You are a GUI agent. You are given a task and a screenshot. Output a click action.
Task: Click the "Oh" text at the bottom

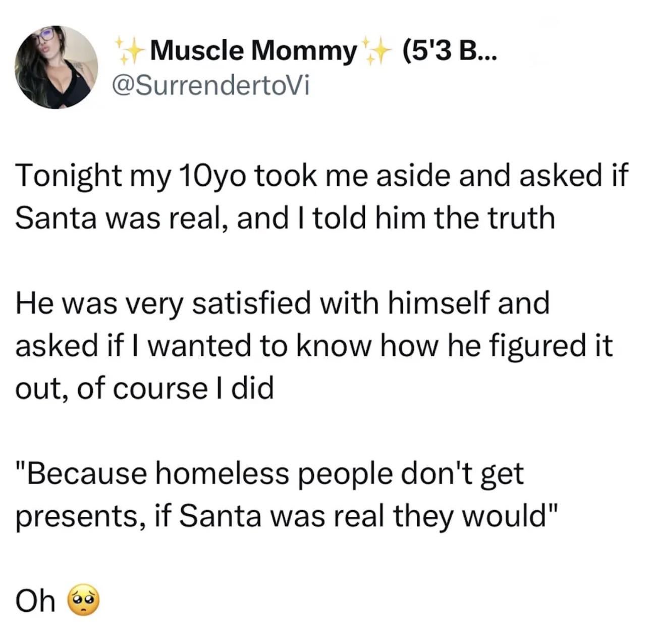point(35,601)
